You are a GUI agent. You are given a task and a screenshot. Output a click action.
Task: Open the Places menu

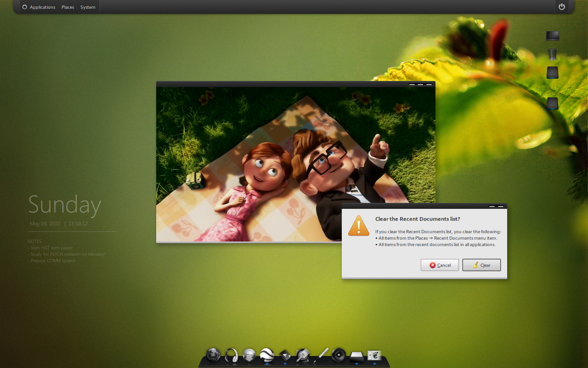[x=68, y=7]
